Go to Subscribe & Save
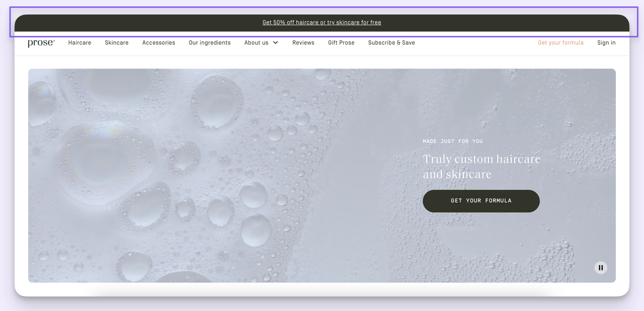The width and height of the screenshot is (644, 311). pyautogui.click(x=391, y=43)
